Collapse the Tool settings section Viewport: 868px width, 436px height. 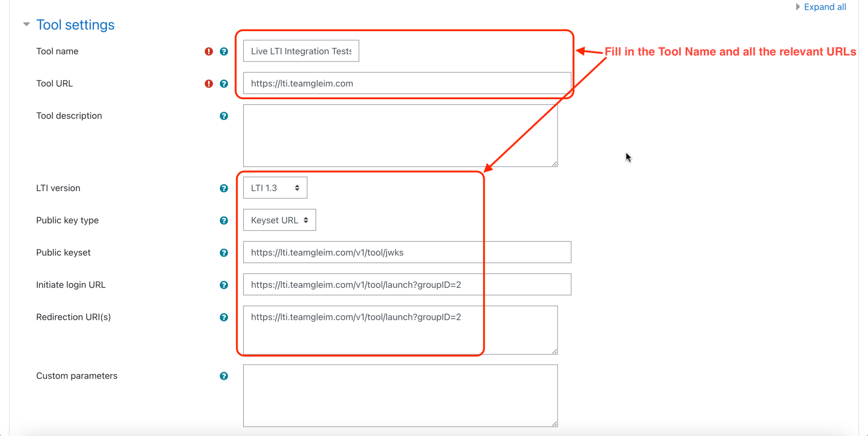click(26, 24)
